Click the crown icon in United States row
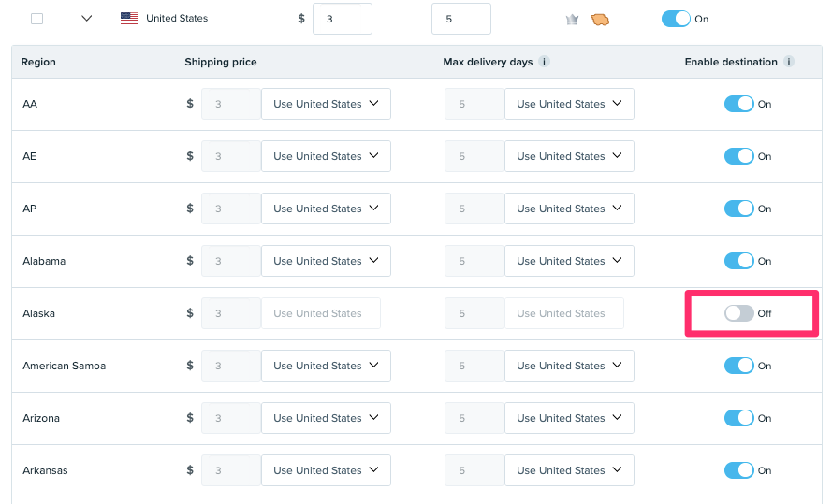Image resolution: width=832 pixels, height=504 pixels. pos(573,19)
